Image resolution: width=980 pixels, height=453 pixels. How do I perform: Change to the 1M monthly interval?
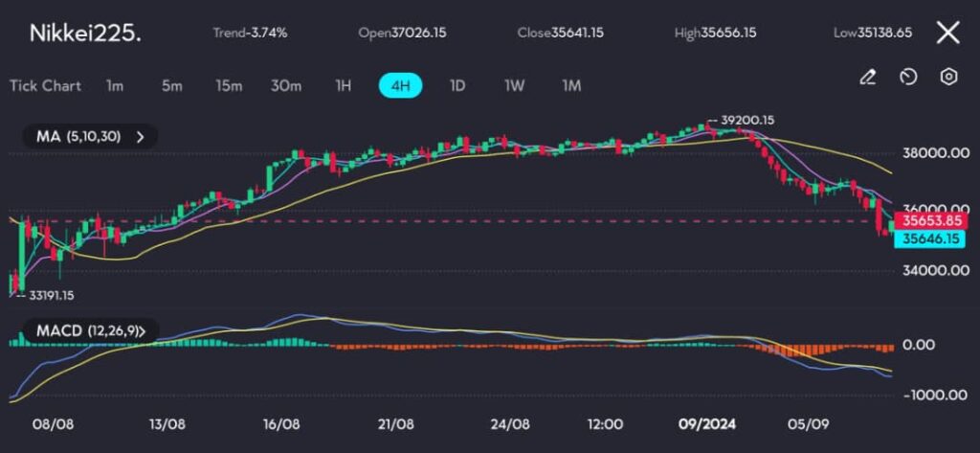(571, 85)
